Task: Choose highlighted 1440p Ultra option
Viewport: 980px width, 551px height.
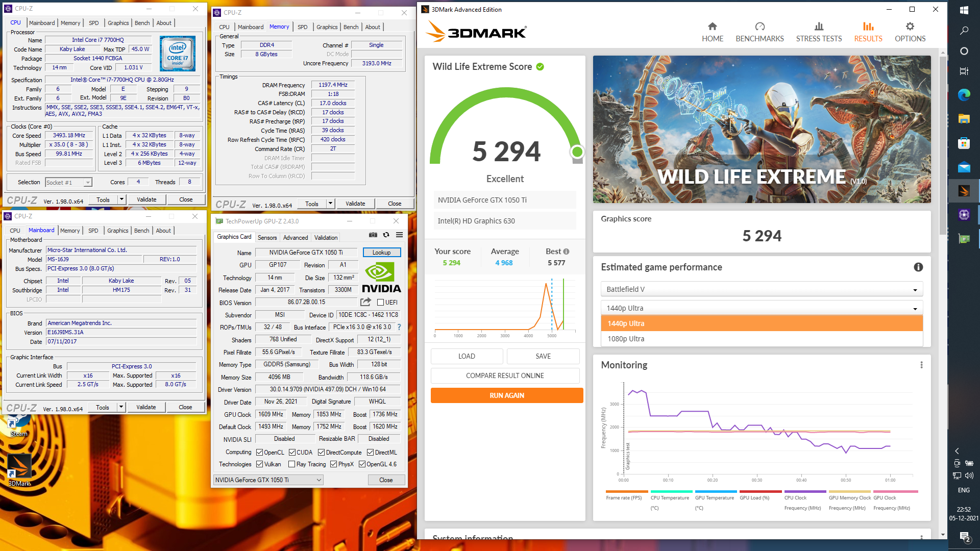Action: tap(762, 323)
